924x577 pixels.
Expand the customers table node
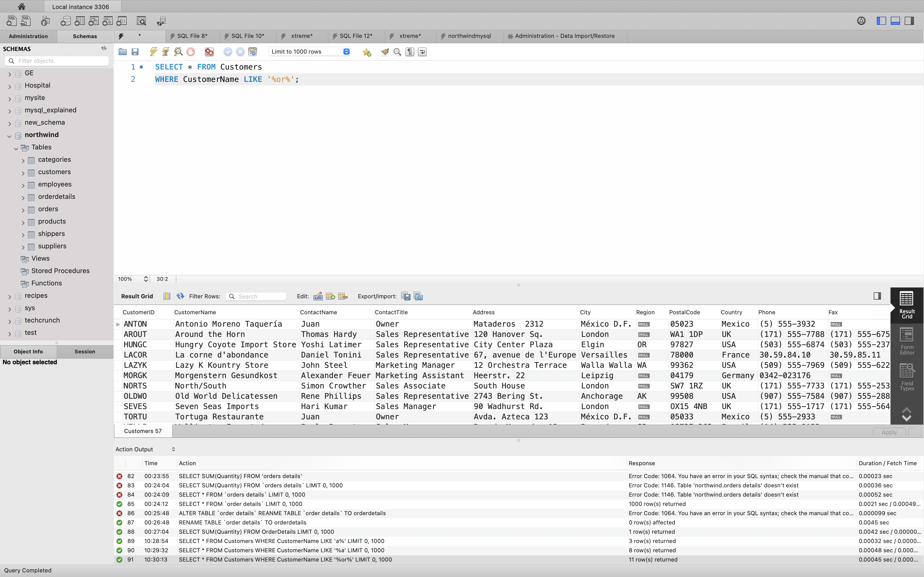tap(23, 173)
